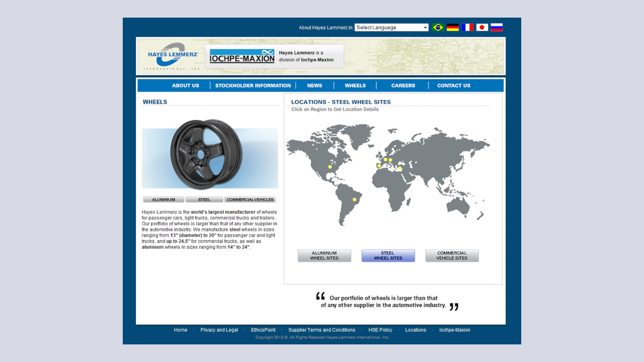Image resolution: width=644 pixels, height=362 pixels.
Task: Open the Select Language dropdown
Action: tap(391, 28)
